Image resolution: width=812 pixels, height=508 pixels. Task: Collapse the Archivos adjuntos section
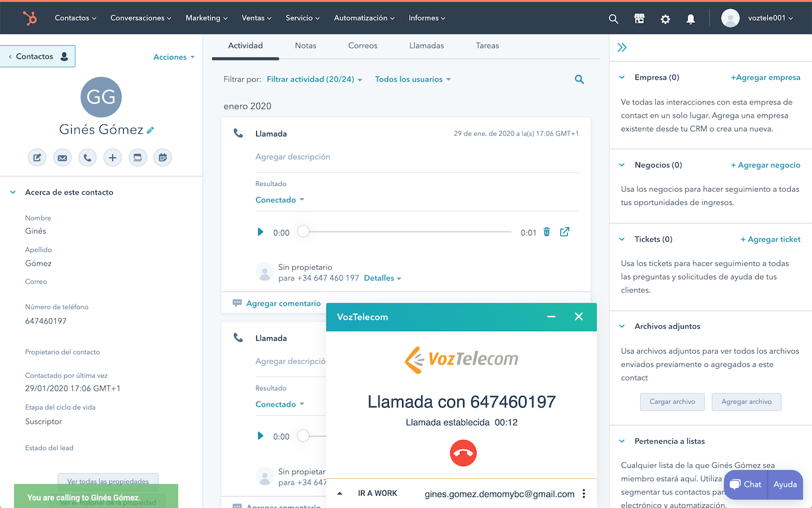click(622, 326)
